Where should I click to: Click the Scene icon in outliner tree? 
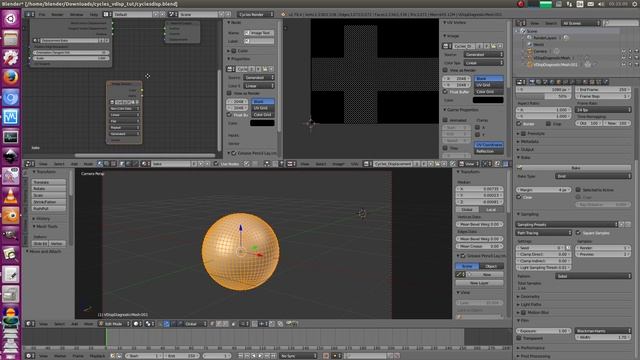pyautogui.click(x=523, y=31)
